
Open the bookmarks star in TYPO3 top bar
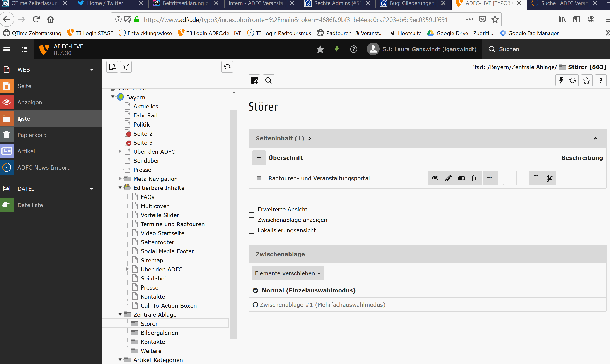320,49
